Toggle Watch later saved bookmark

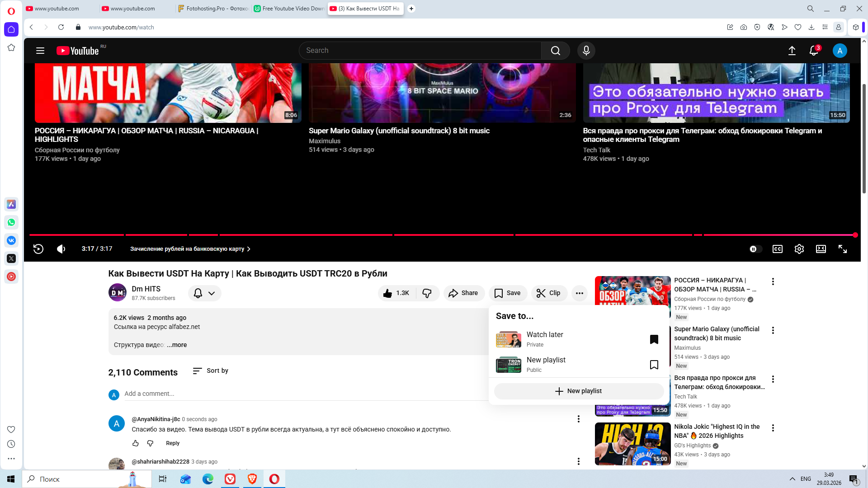(654, 339)
